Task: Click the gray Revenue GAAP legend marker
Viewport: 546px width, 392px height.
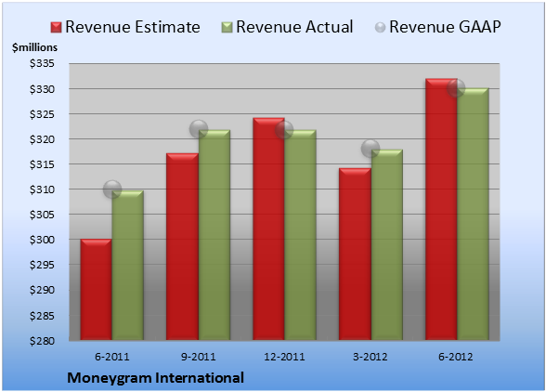Action: tap(380, 28)
